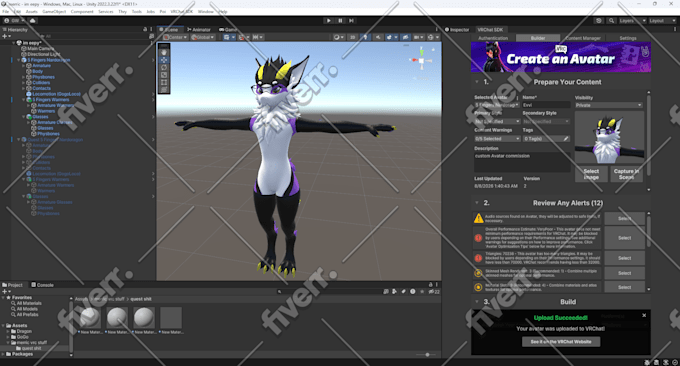
Task: Switch to the Animator tab
Action: tap(199, 29)
